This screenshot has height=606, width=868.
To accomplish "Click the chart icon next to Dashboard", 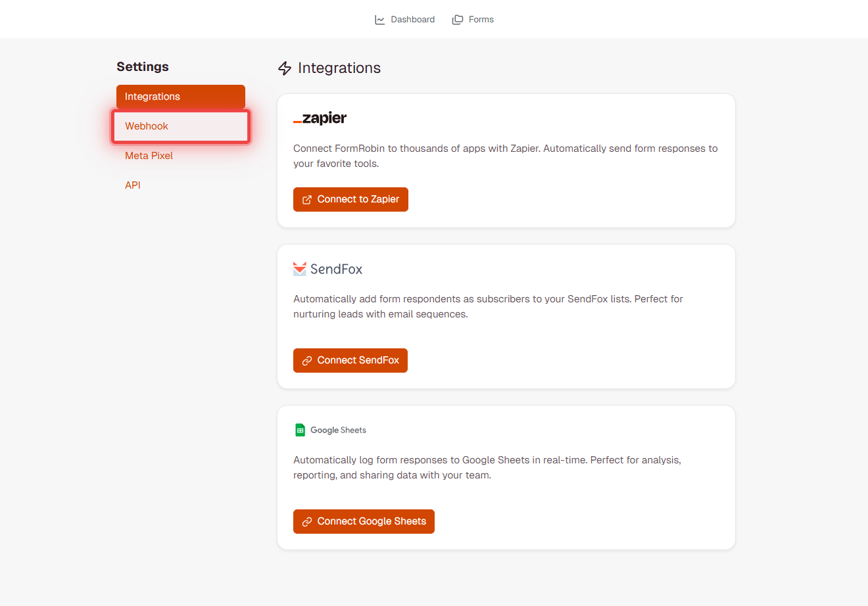I will 380,19.
